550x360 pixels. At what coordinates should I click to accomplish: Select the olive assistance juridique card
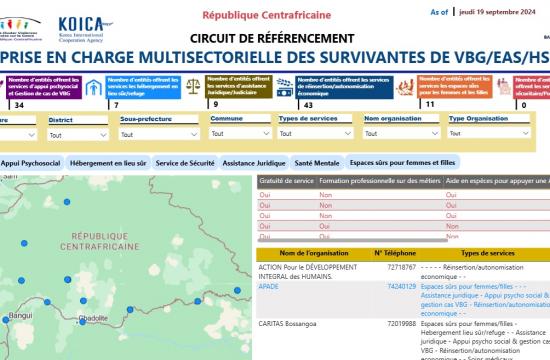239,86
